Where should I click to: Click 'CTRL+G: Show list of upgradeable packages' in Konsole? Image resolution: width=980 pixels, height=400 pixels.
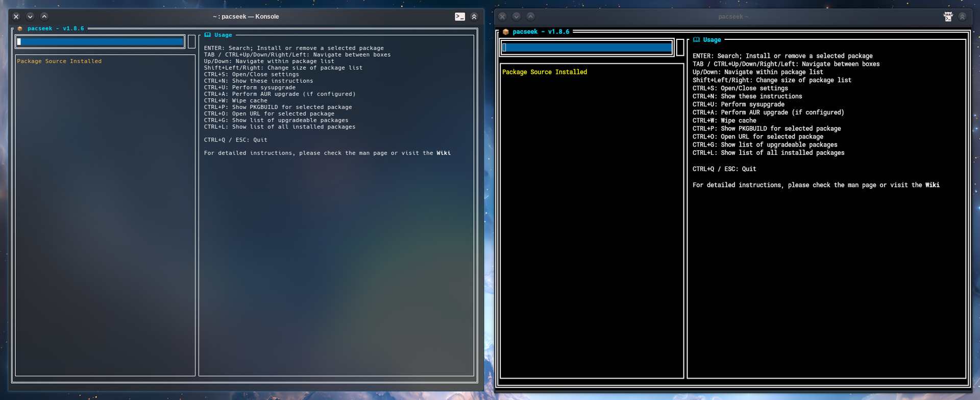point(276,121)
